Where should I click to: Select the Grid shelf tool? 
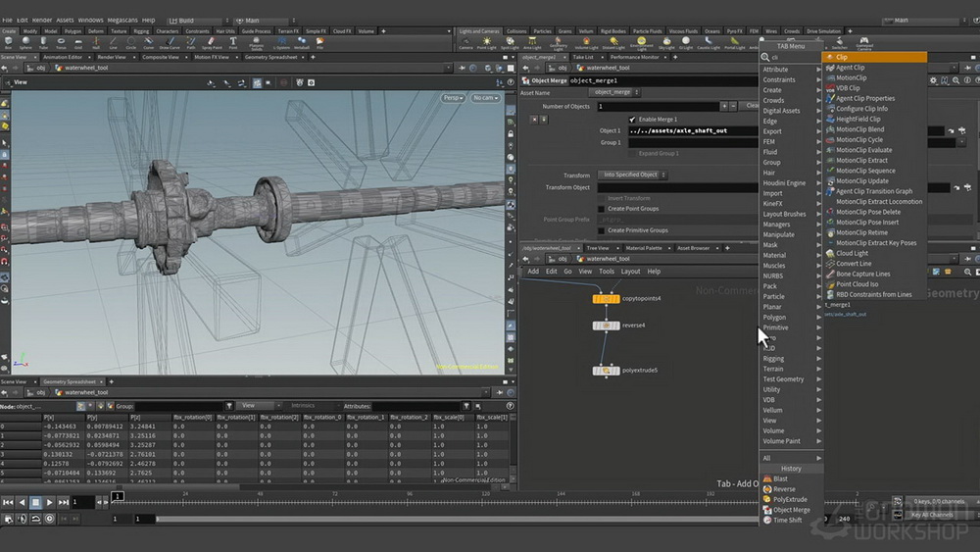78,42
